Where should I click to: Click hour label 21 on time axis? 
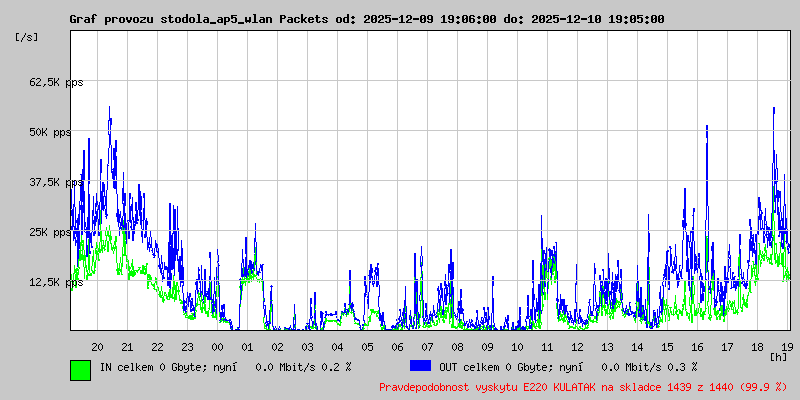(127, 347)
